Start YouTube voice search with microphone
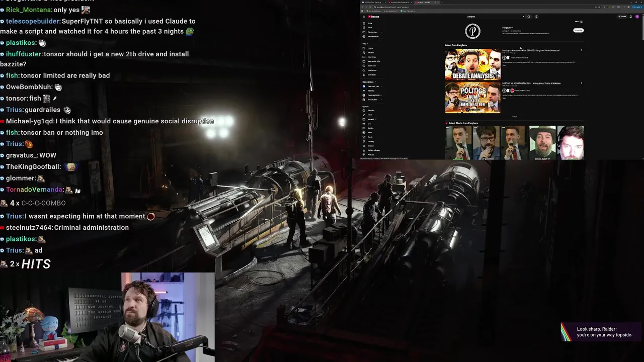 (536, 17)
